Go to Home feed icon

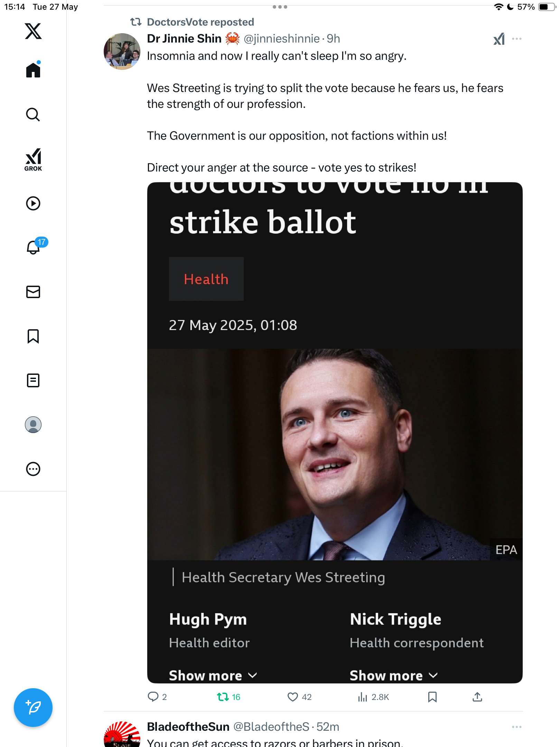pos(33,70)
